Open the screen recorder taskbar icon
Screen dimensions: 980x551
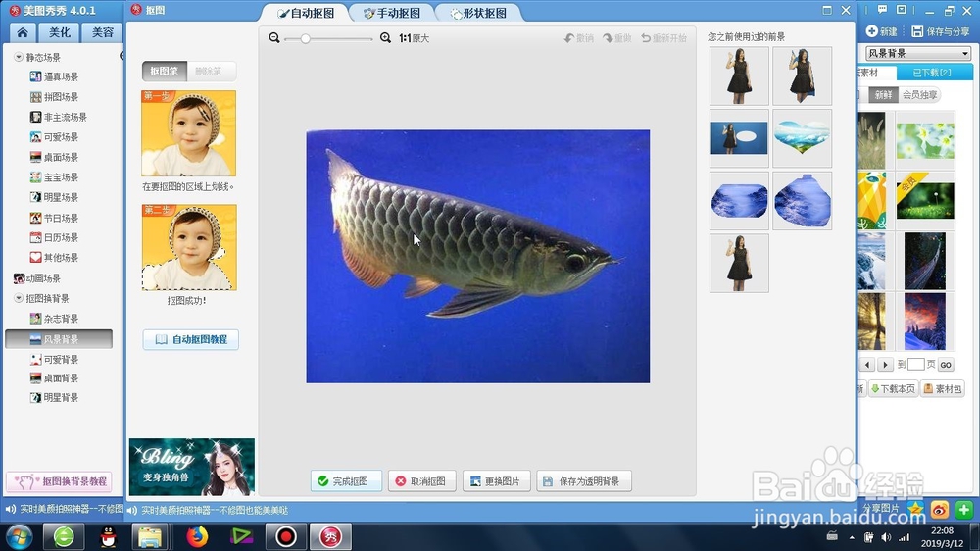tap(285, 536)
